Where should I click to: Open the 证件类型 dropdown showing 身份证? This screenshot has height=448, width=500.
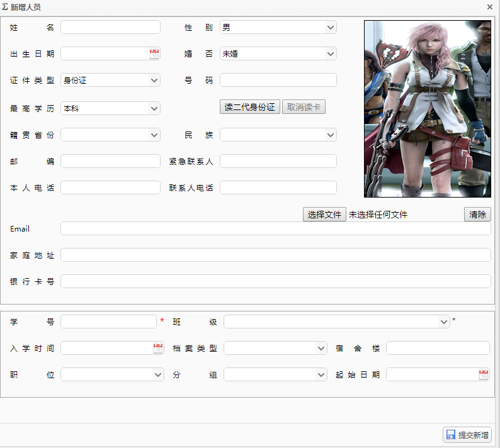pos(110,81)
